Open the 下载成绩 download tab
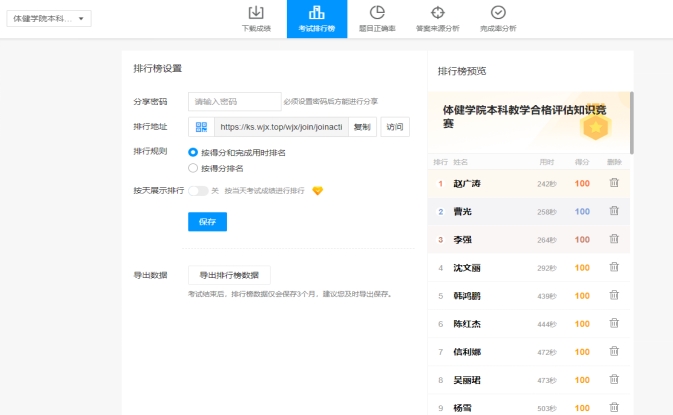 click(256, 19)
